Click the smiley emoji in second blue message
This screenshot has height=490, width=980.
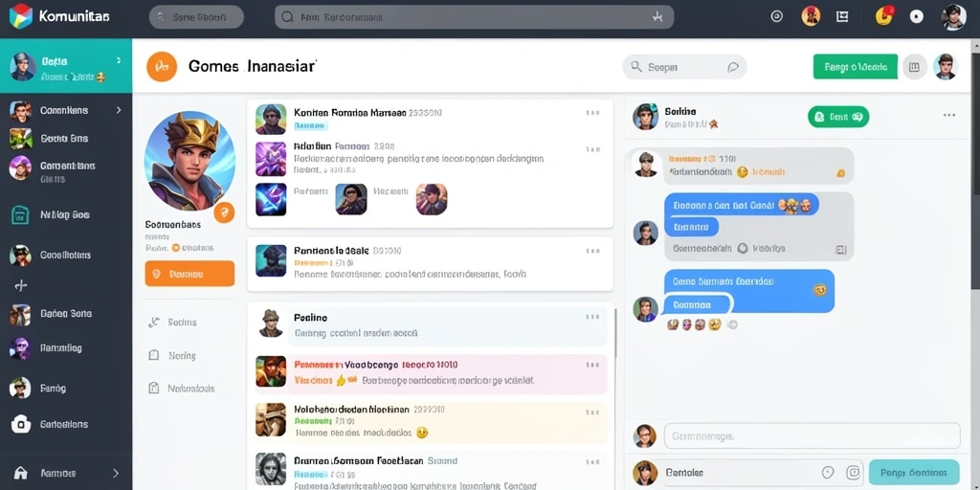point(820,290)
